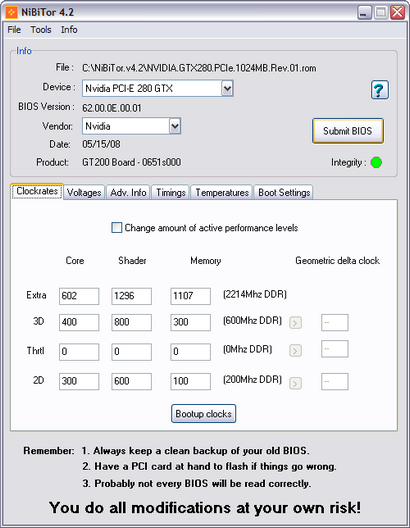Open the File menu
Image resolution: width=410 pixels, height=528 pixels.
click(14, 30)
